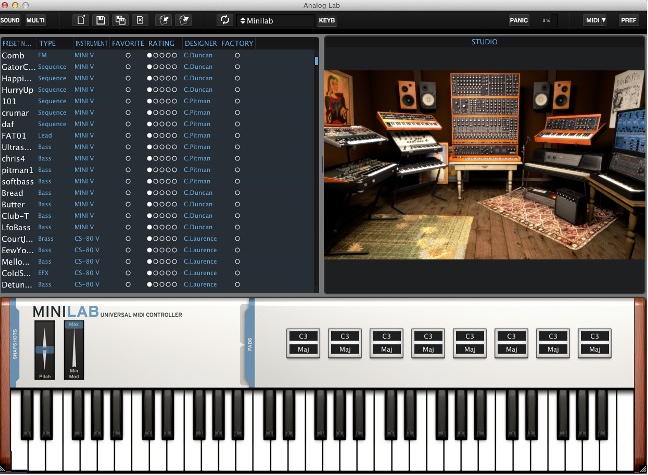Sort by the DESIGNER column header

(201, 43)
